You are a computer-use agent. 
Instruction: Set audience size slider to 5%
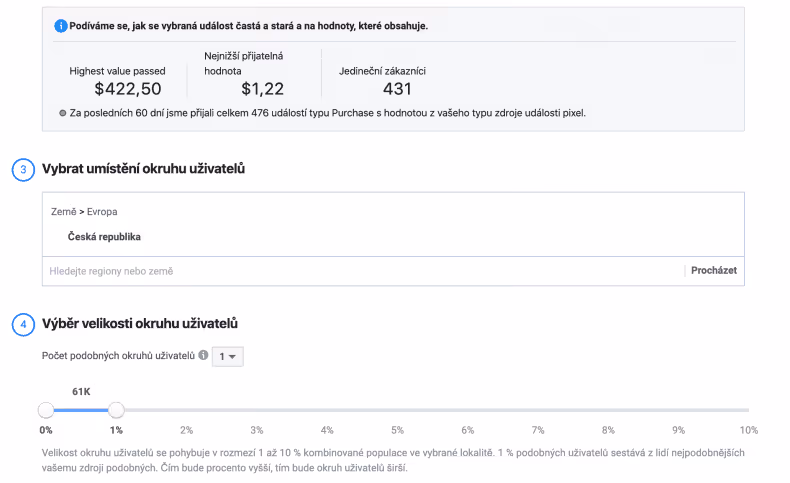click(397, 409)
